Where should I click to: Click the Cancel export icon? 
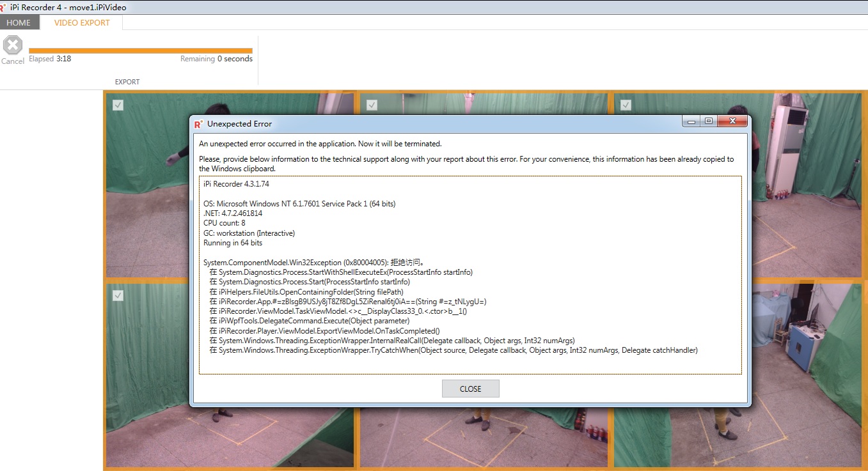click(x=12, y=45)
